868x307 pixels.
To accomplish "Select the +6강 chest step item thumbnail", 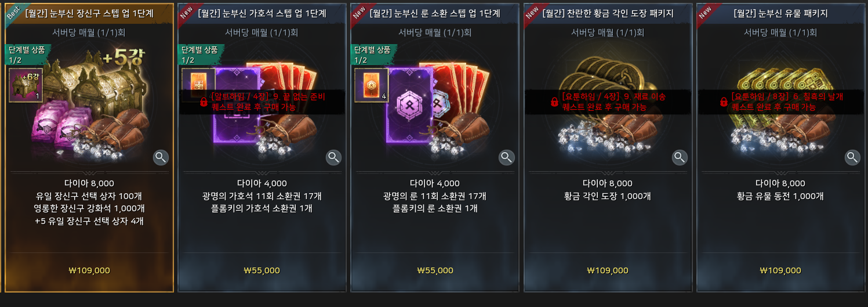I will click(x=26, y=85).
